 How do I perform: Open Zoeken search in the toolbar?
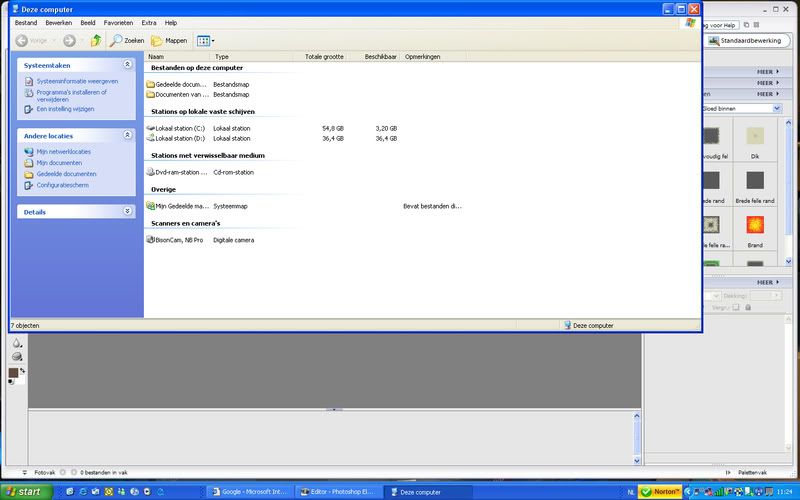point(127,40)
